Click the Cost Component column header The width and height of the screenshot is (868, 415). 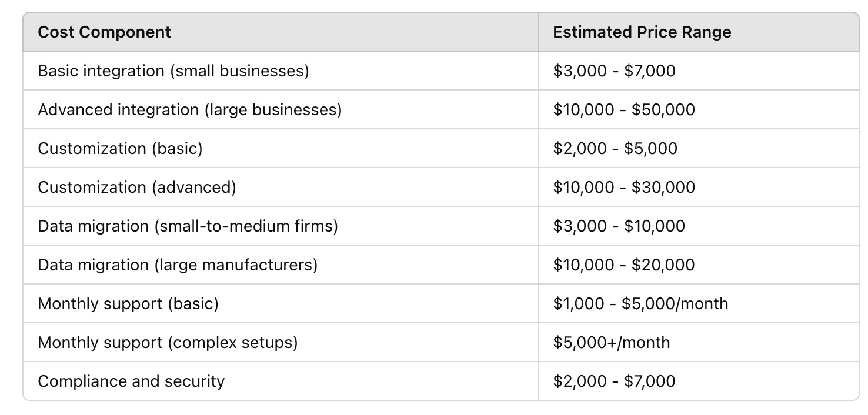click(x=281, y=32)
